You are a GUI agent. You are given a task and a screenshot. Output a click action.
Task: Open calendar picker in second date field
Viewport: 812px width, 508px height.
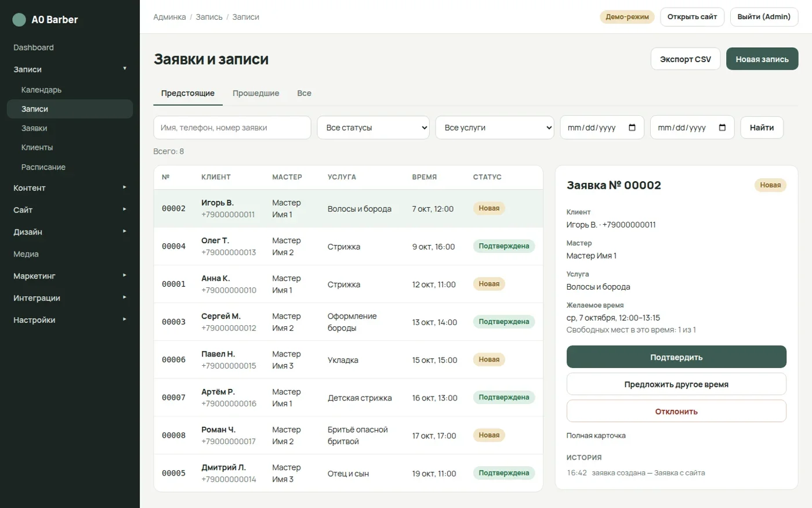click(722, 128)
